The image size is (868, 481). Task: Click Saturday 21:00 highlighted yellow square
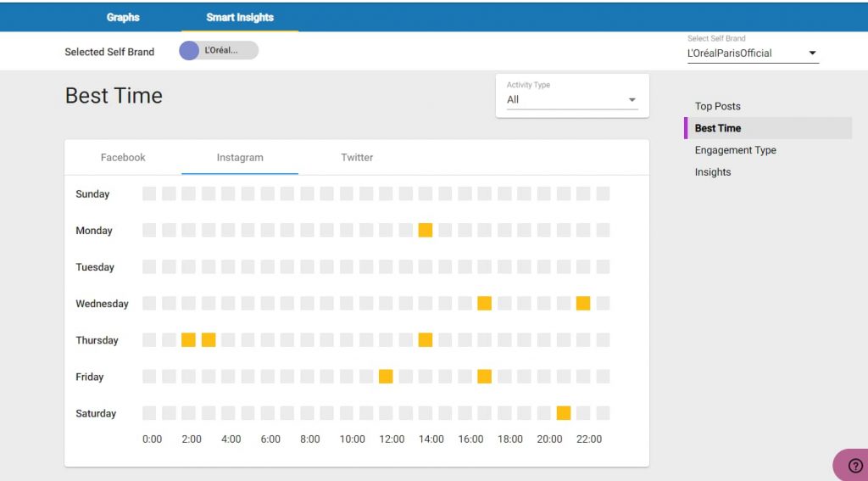[x=564, y=413]
